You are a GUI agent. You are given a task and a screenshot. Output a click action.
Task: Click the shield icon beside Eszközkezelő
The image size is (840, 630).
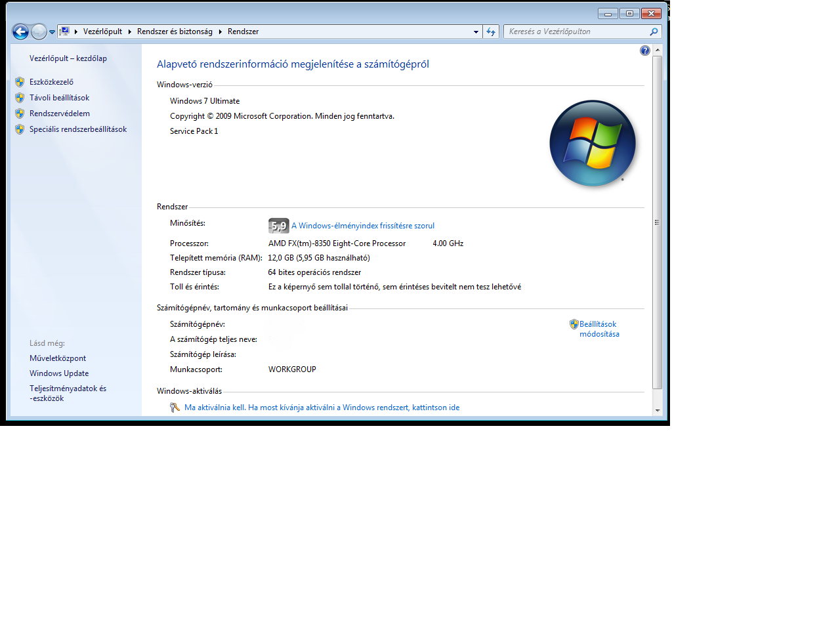click(20, 82)
